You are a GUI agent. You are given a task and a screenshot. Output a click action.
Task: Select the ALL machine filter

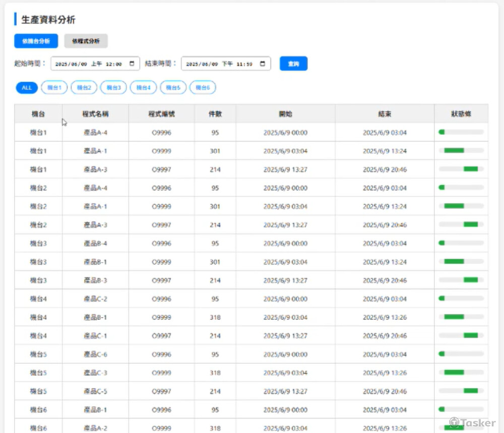coord(27,88)
